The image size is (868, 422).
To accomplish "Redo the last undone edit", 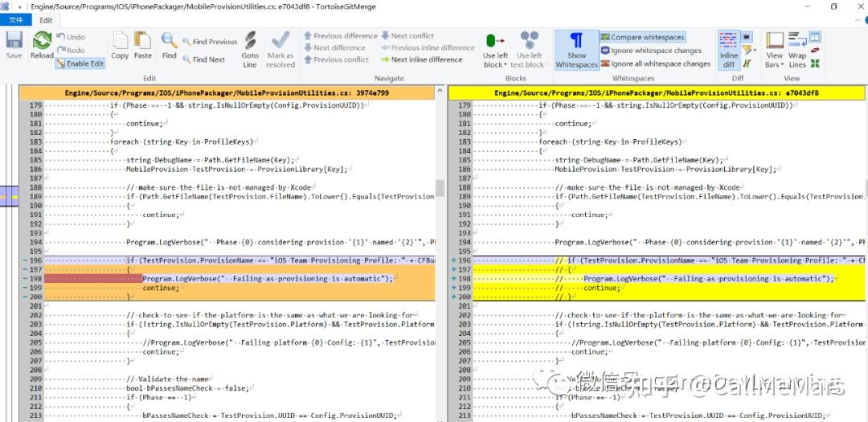I will click(71, 51).
